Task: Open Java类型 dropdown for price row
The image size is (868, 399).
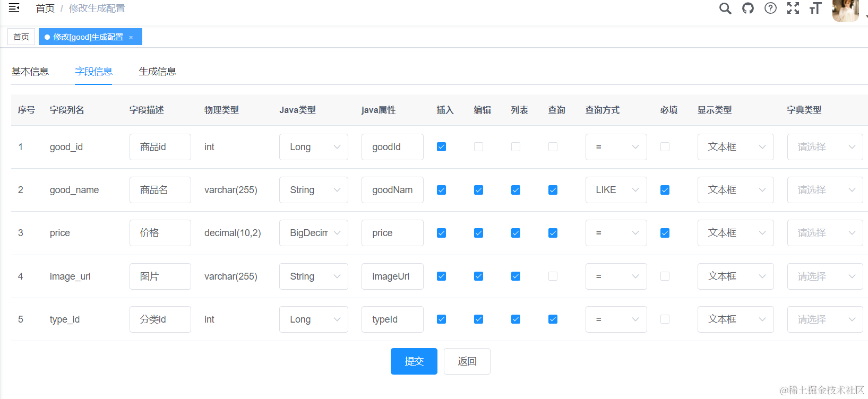Action: [x=313, y=233]
